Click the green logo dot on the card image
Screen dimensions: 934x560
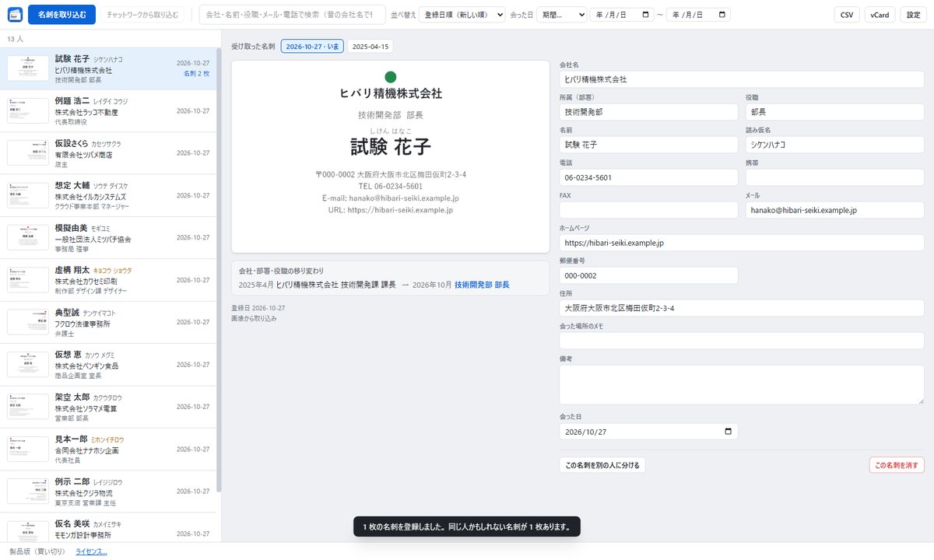click(391, 77)
